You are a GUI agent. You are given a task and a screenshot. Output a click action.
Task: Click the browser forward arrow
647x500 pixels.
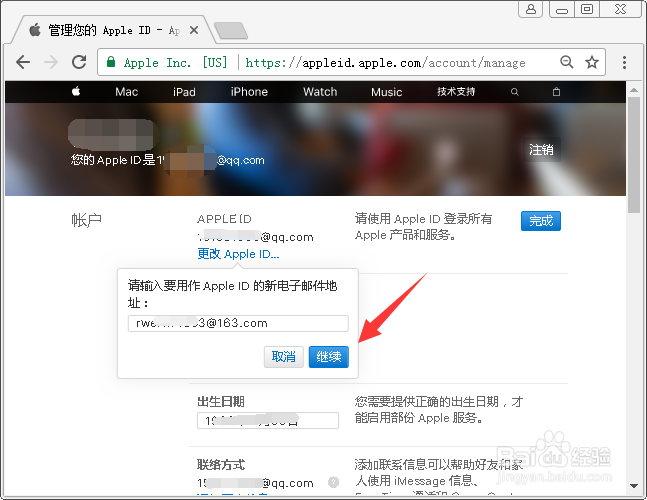[x=51, y=62]
